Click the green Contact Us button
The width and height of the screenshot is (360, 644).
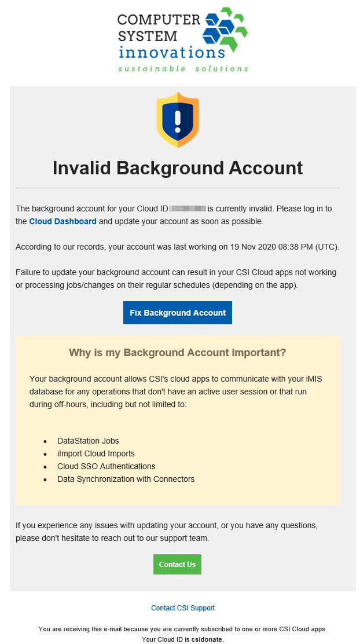click(x=177, y=565)
